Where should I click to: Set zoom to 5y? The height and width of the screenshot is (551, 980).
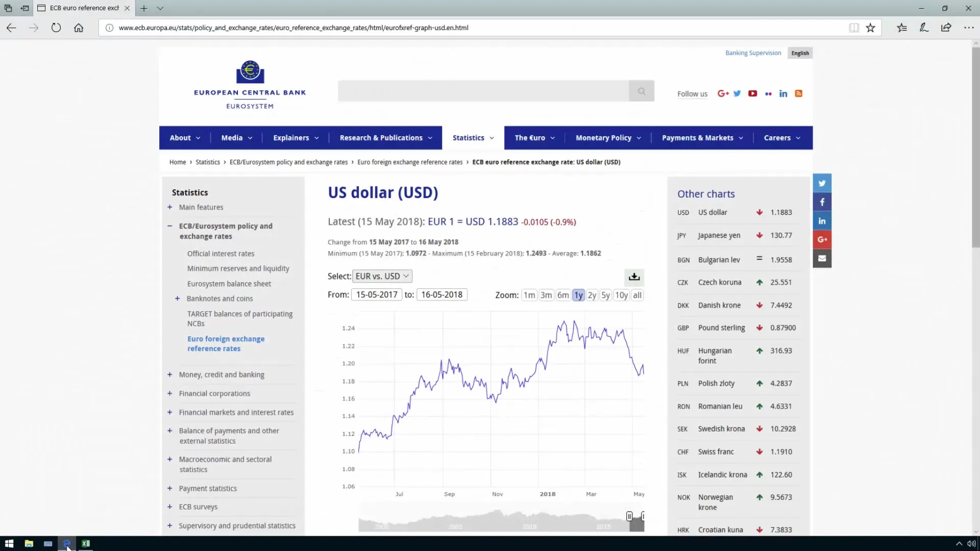pos(605,295)
